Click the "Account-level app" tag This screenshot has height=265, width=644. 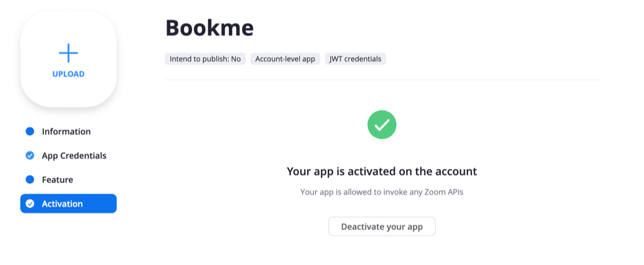pyautogui.click(x=285, y=59)
